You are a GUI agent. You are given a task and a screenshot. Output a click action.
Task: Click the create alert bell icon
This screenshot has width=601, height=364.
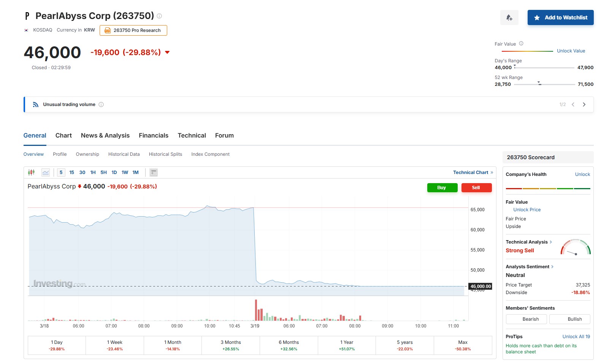(509, 17)
